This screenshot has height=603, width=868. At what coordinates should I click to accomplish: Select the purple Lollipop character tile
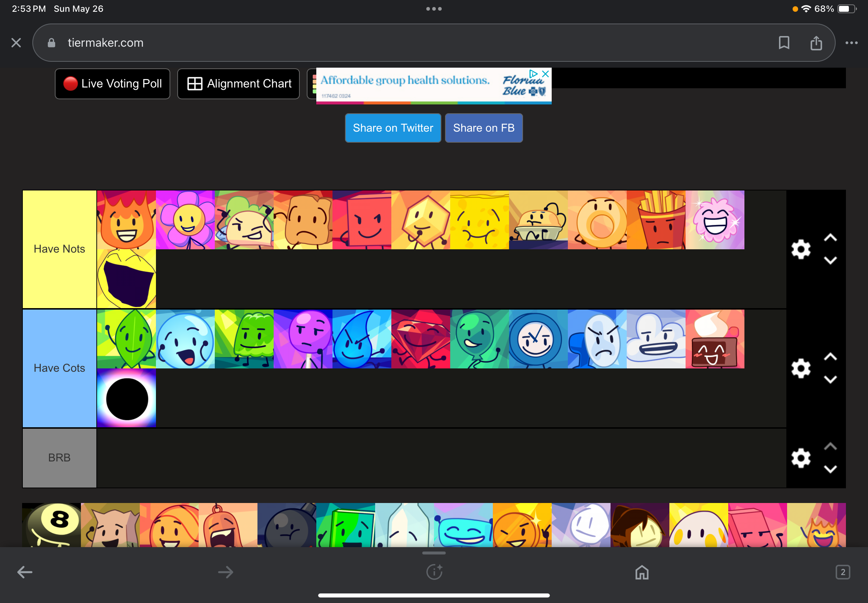303,339
